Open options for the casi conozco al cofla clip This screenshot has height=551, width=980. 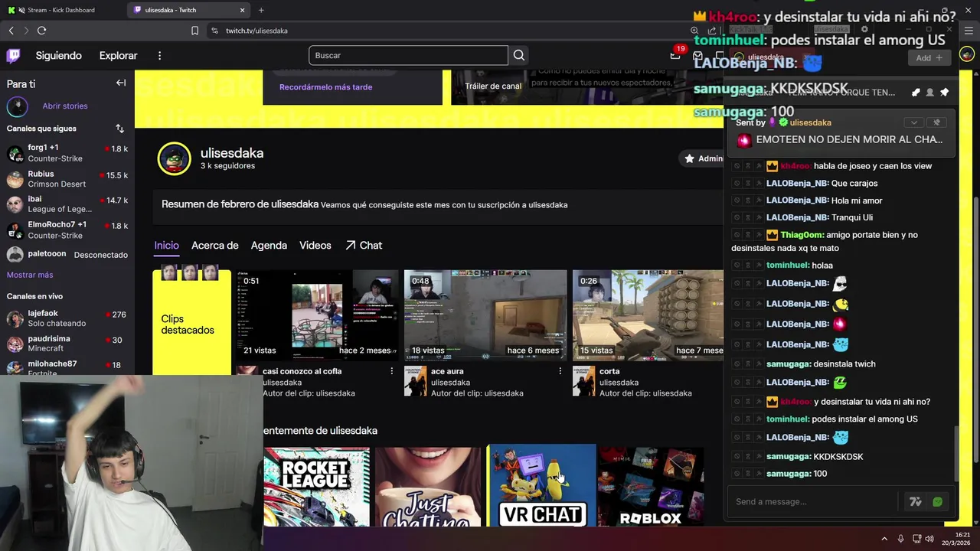391,371
